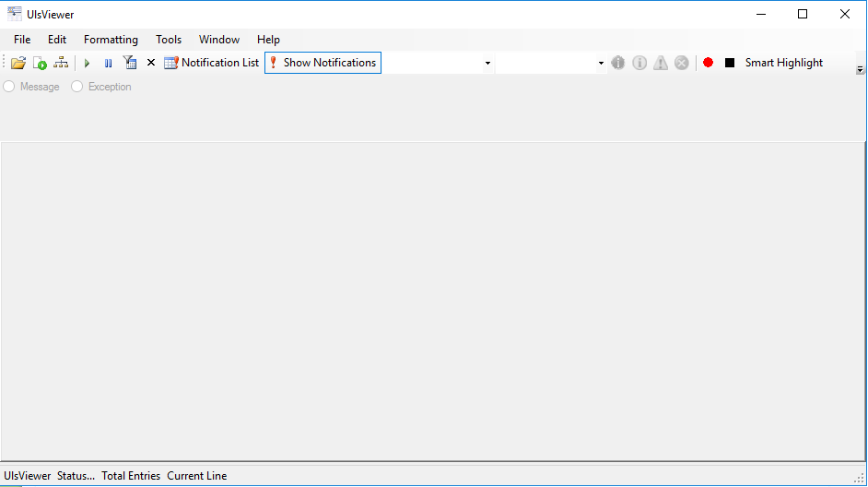The width and height of the screenshot is (868, 487).
Task: Open the Tools menu
Action: (169, 40)
